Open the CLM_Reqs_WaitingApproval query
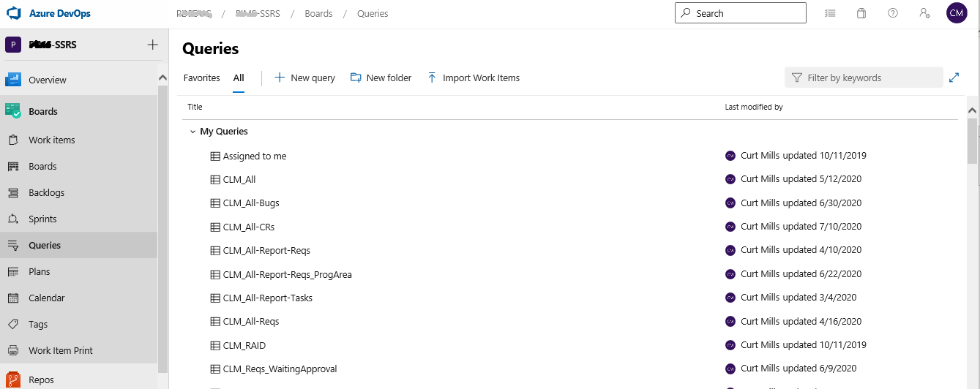 coord(280,369)
